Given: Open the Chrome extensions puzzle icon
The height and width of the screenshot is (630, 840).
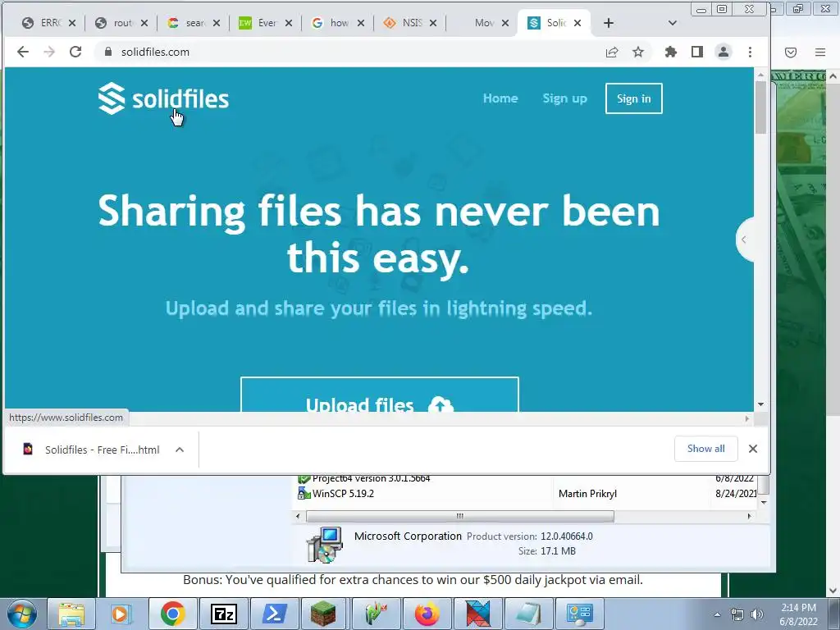Looking at the screenshot, I should tap(671, 52).
